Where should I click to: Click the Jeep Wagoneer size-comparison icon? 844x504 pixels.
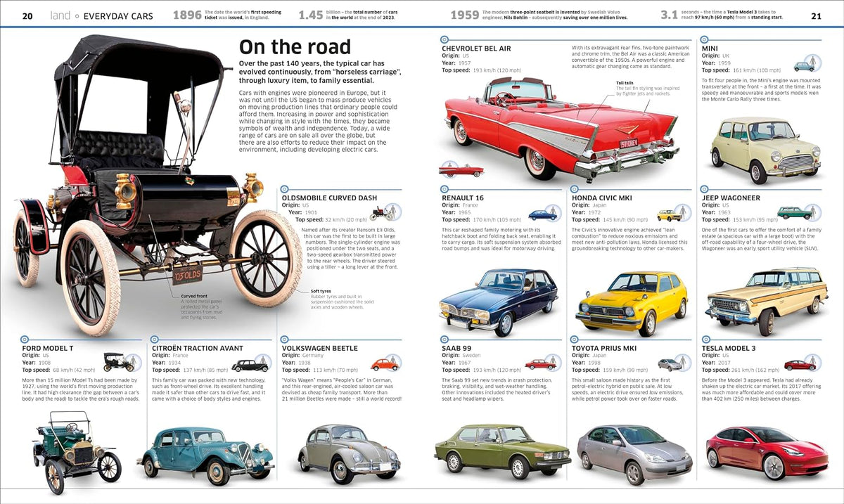point(799,212)
